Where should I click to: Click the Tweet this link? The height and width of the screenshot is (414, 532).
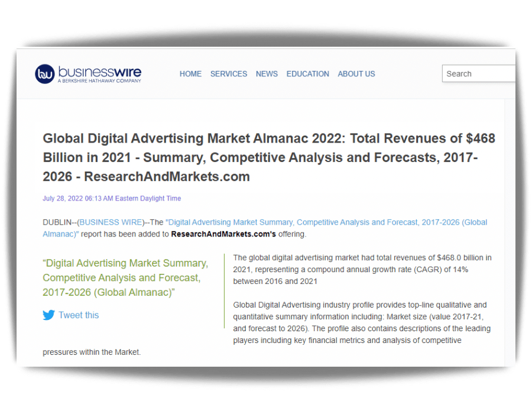79,315
